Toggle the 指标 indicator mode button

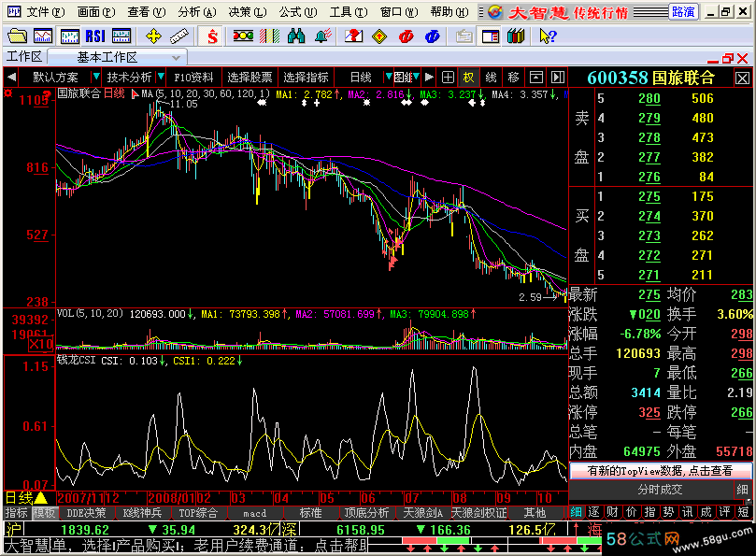coord(18,513)
